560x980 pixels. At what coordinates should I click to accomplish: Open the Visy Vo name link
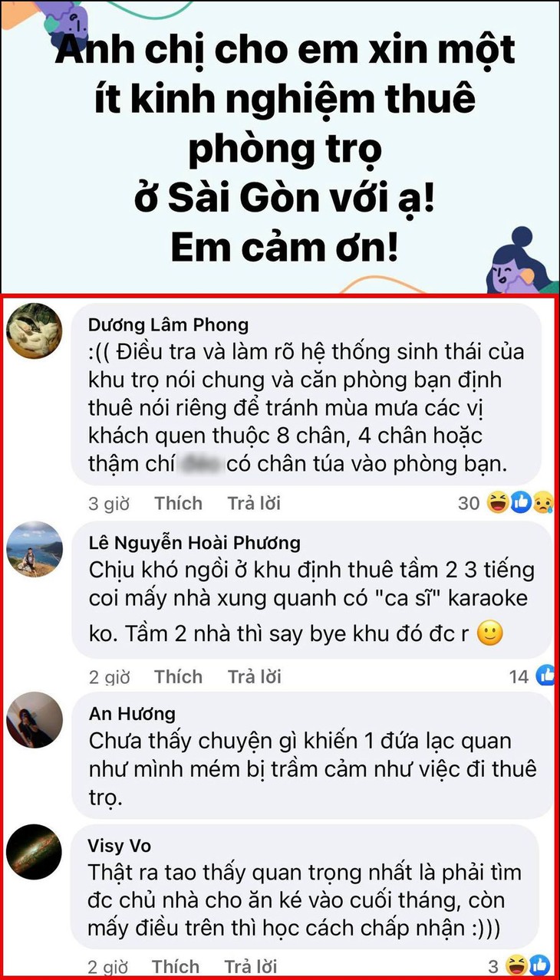pos(120,846)
